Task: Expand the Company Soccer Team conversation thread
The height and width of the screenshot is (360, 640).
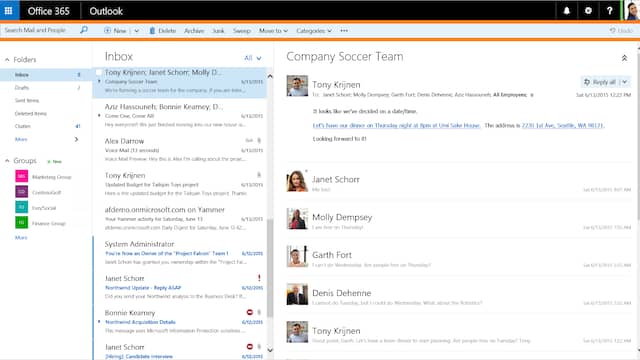Action: (x=99, y=82)
